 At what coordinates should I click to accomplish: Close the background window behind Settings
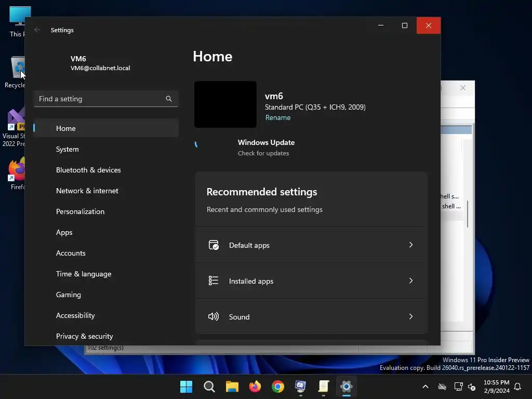coord(463,88)
